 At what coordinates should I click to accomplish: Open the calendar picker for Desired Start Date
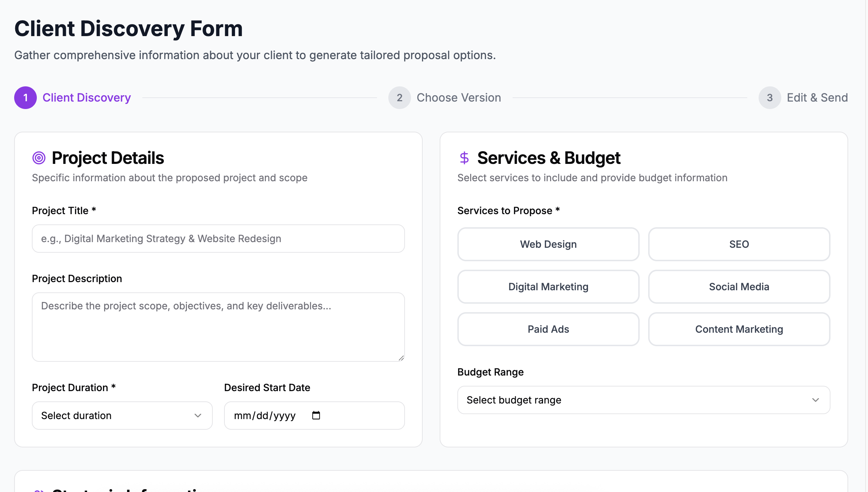pyautogui.click(x=316, y=415)
